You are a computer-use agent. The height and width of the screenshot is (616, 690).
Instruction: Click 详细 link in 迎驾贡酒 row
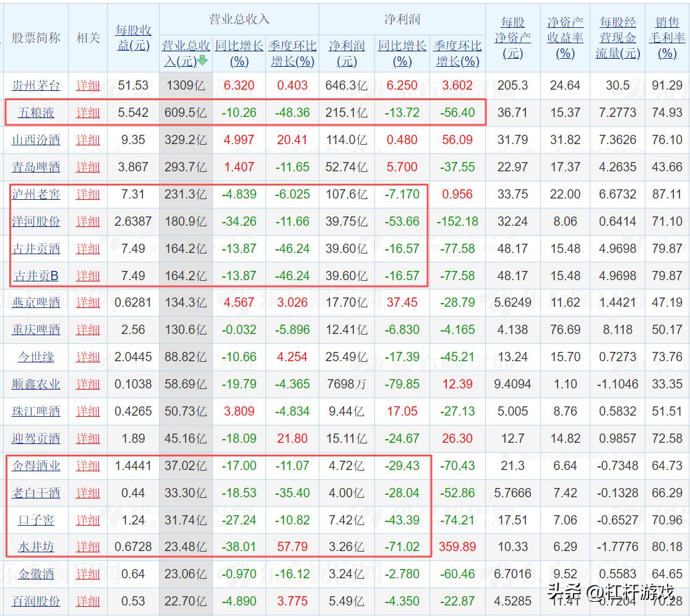coord(88,438)
